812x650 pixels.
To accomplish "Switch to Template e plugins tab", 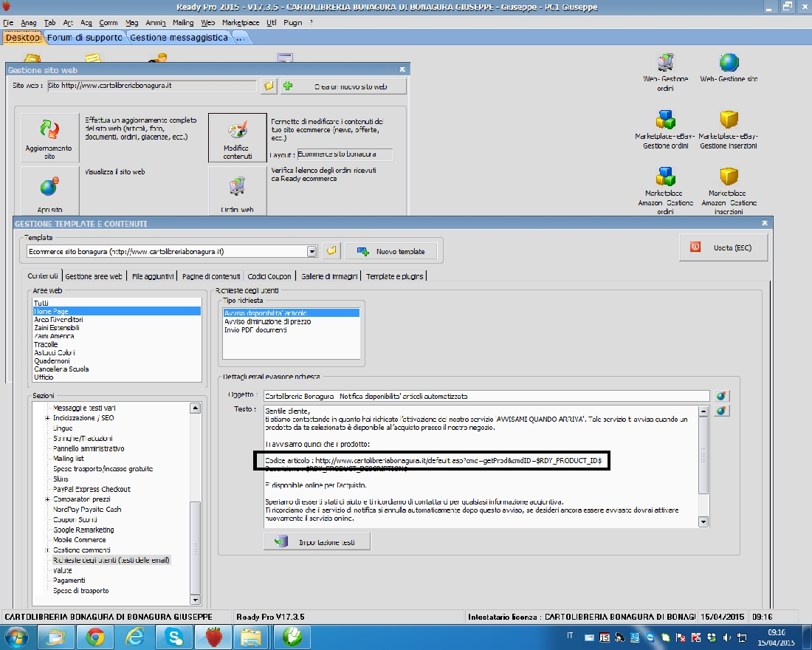I will click(395, 276).
